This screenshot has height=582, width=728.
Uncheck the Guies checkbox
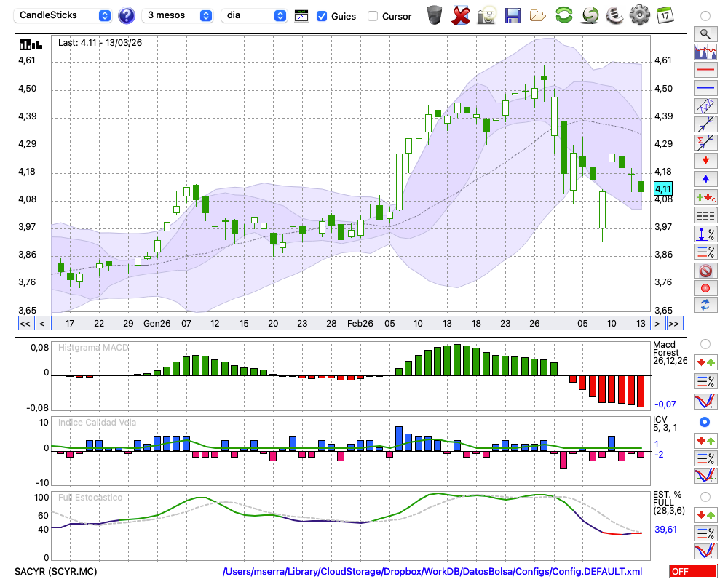click(x=322, y=16)
